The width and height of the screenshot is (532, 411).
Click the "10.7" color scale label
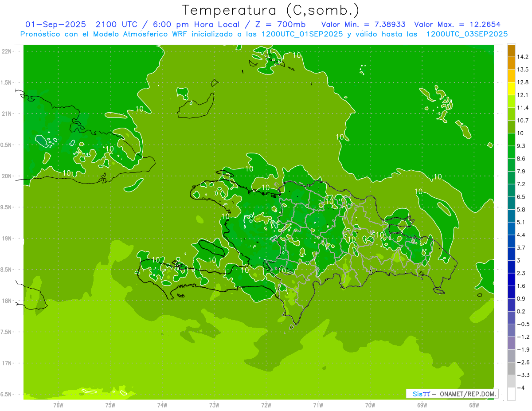523,120
